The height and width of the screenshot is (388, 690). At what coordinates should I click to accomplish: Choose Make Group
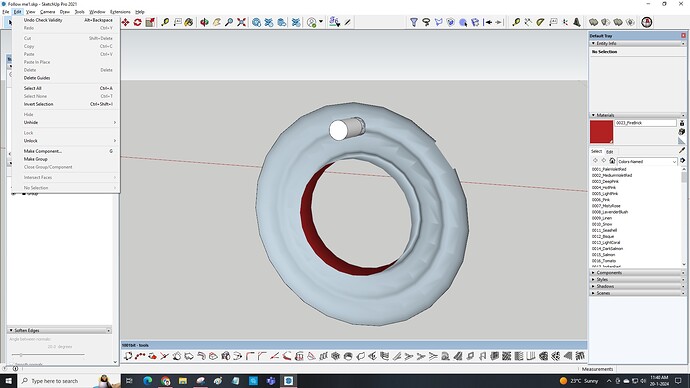[66, 159]
